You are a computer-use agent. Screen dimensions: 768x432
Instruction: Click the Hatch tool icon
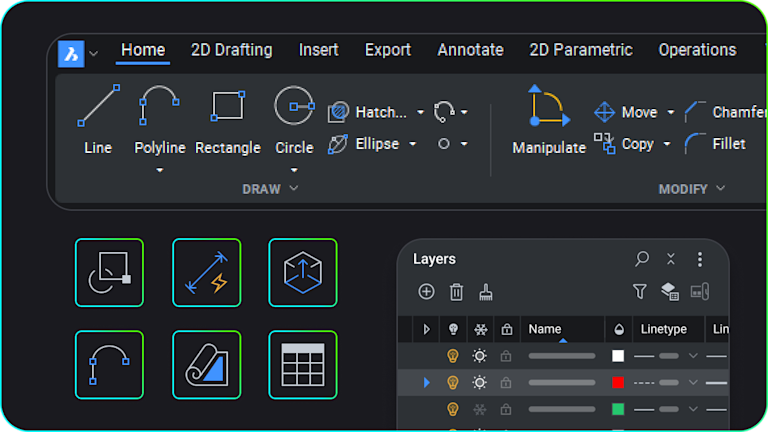[x=338, y=112]
